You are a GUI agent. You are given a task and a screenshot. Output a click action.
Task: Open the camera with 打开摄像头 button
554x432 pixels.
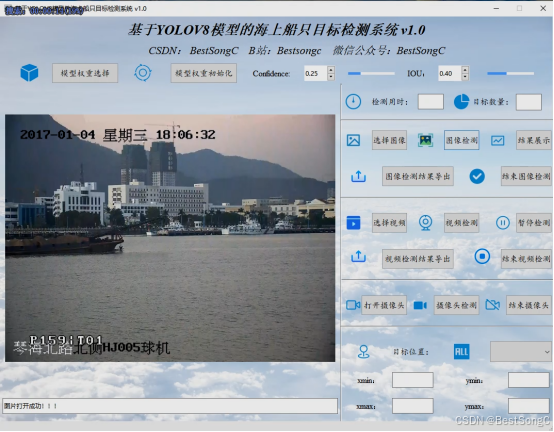(x=384, y=305)
